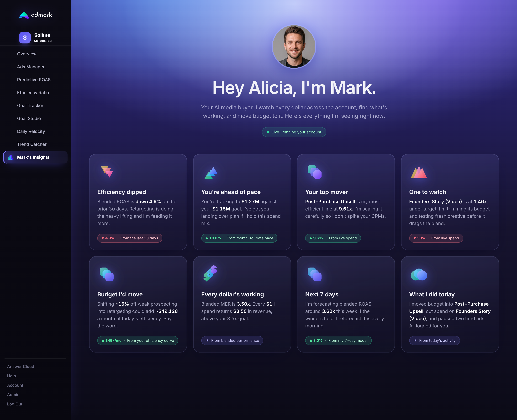This screenshot has width=517, height=420.
Task: Click the One to watch triangles icon
Action: [419, 172]
